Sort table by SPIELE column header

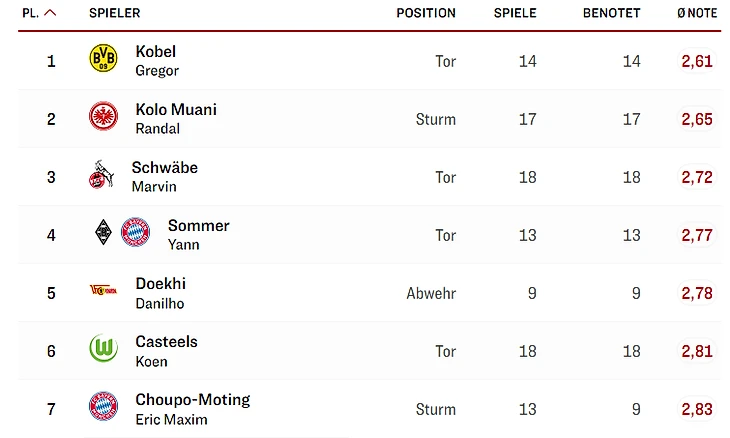click(515, 13)
